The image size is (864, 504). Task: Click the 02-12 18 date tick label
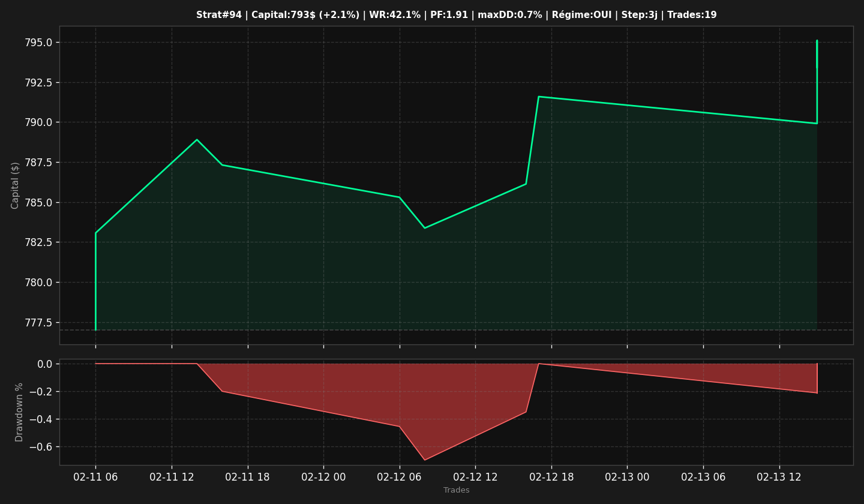click(x=551, y=478)
